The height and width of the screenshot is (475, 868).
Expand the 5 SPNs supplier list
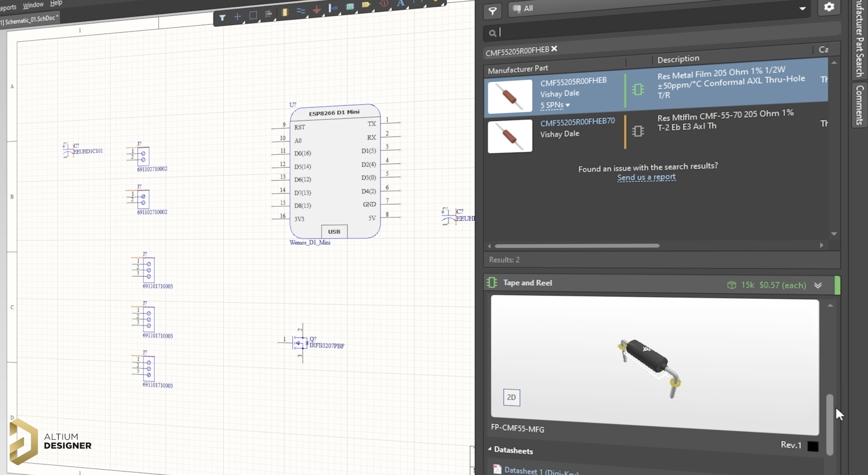pyautogui.click(x=555, y=105)
